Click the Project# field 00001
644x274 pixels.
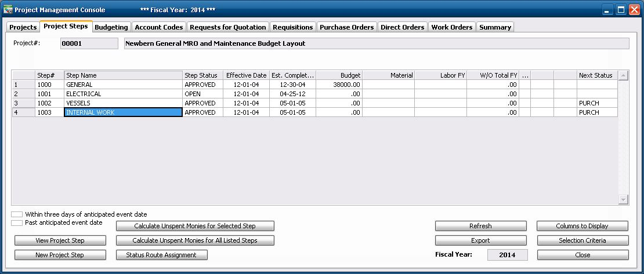tap(89, 43)
